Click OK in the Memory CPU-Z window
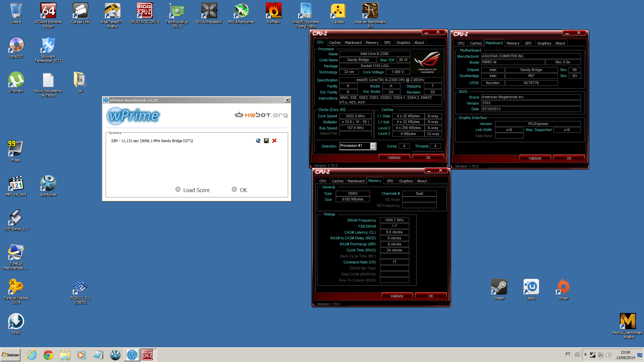 (431, 296)
